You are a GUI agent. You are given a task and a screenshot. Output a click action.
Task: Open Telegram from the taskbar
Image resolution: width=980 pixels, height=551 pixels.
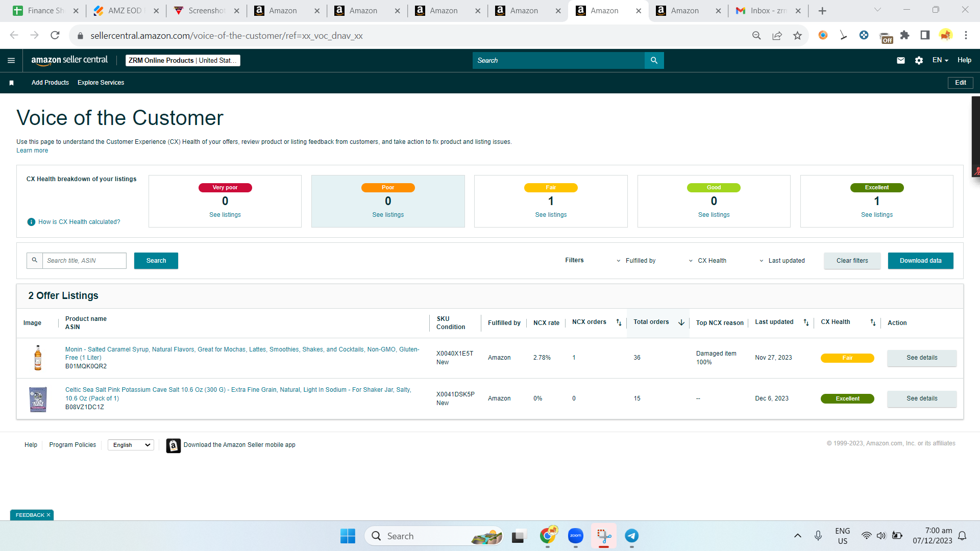(x=632, y=536)
